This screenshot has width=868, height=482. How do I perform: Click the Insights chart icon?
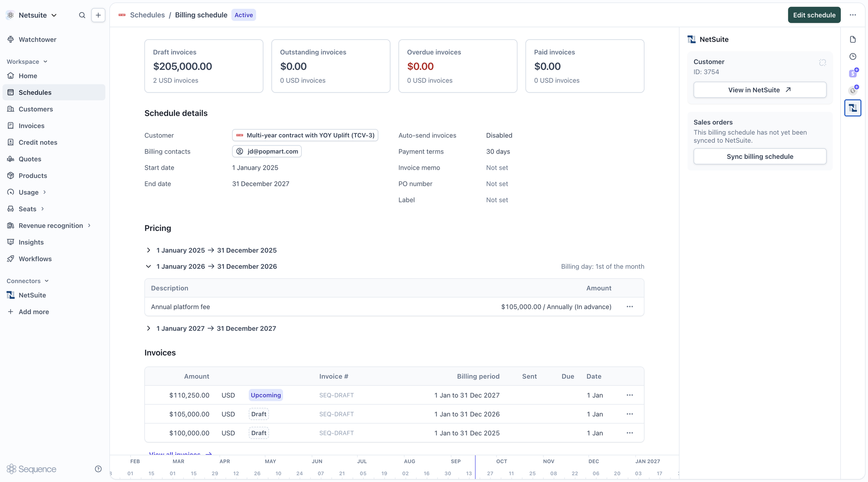coord(11,242)
